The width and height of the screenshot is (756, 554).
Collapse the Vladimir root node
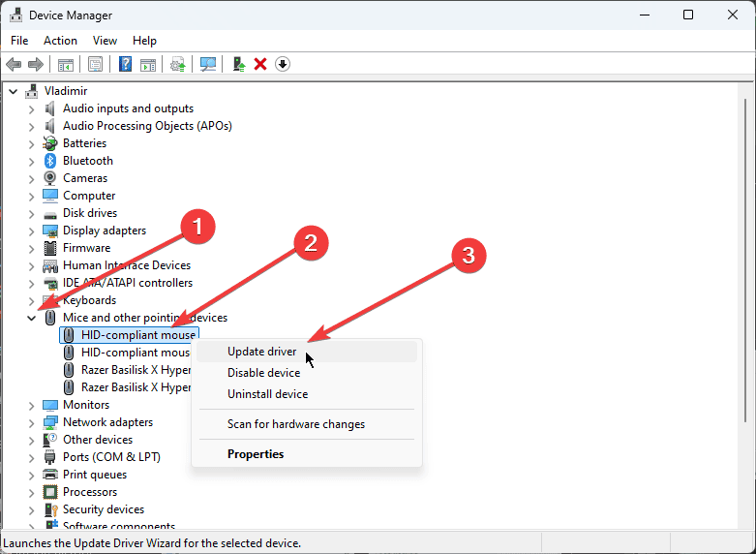coord(14,91)
